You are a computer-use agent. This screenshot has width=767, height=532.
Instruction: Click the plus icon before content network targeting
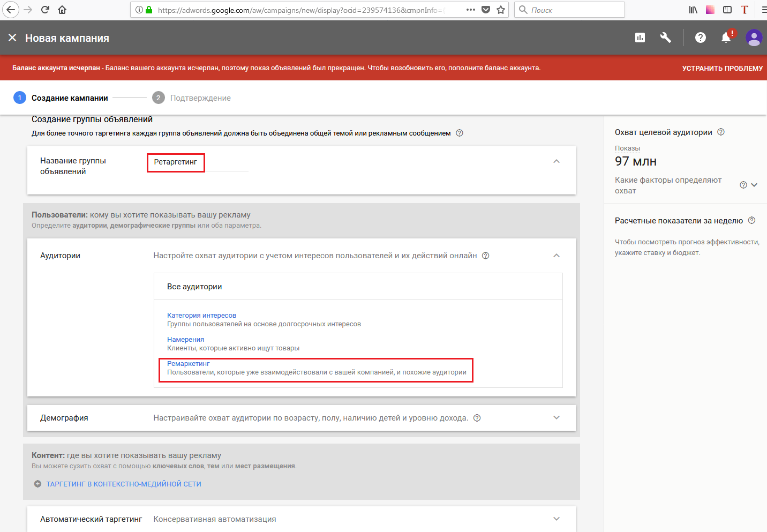click(x=37, y=484)
